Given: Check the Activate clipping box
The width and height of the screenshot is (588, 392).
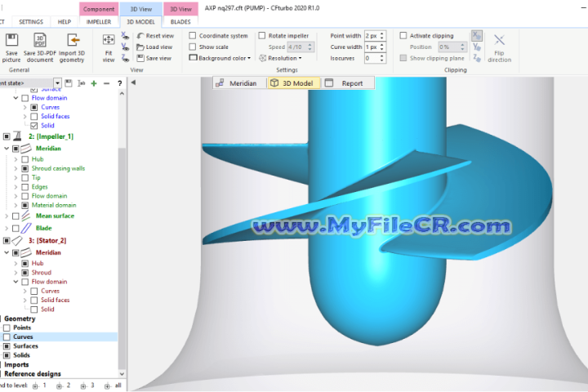Looking at the screenshot, I should [x=403, y=36].
